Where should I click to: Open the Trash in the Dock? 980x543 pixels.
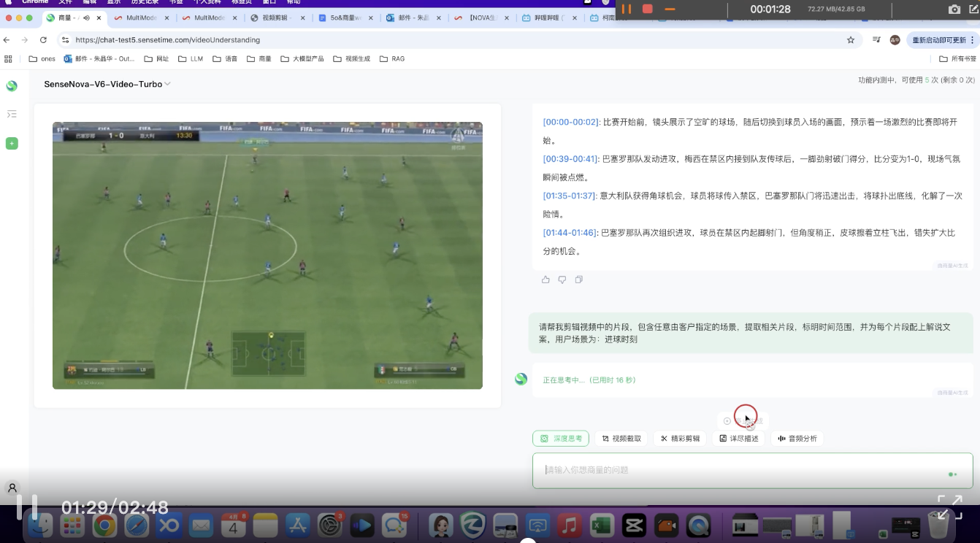pos(939,525)
